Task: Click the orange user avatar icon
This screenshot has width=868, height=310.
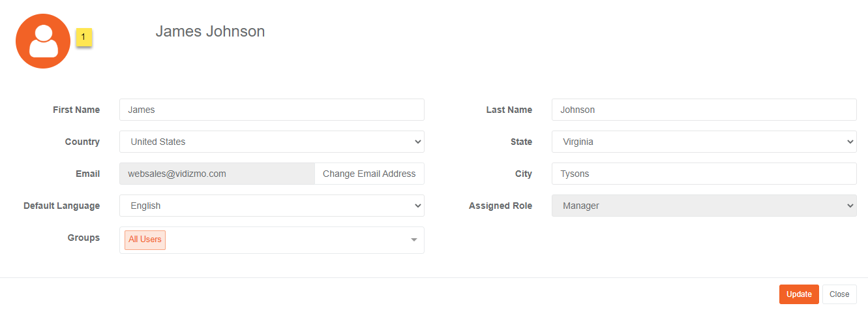Action: click(x=43, y=41)
